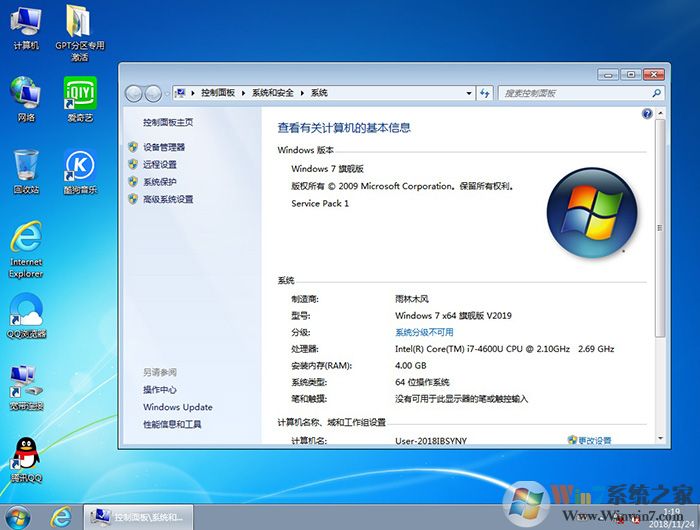Click the 控制面板 breadcrumb
Image resolution: width=700 pixels, height=530 pixels.
click(x=218, y=93)
